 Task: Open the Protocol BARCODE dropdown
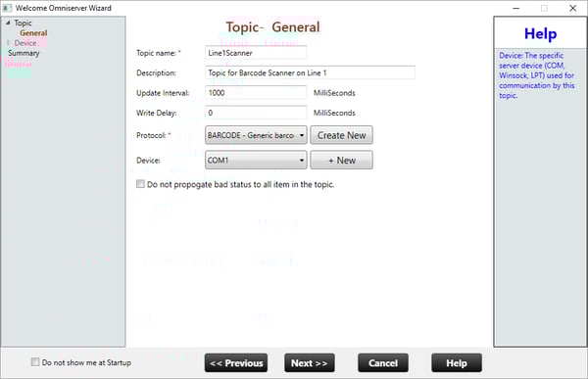pyautogui.click(x=256, y=135)
